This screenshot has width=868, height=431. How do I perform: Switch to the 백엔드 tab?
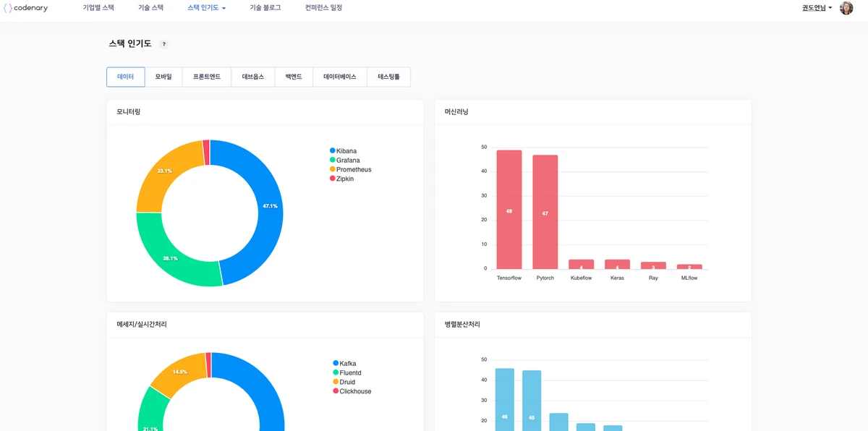point(294,77)
